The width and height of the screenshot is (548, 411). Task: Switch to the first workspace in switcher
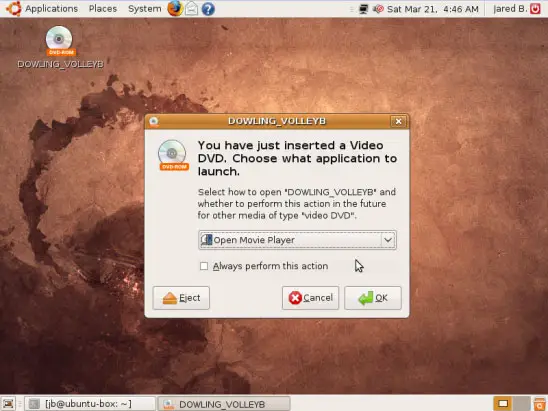click(x=503, y=404)
